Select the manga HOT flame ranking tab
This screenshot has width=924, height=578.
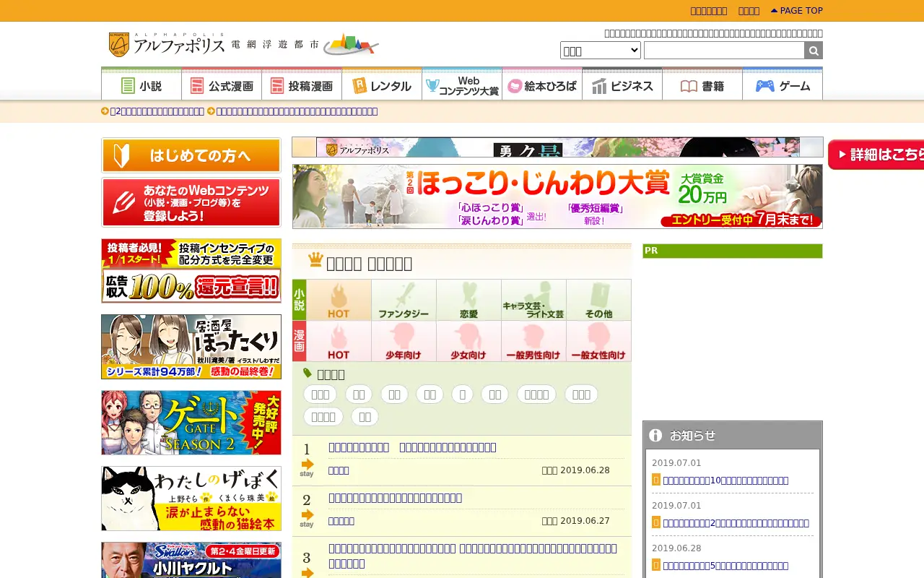339,341
